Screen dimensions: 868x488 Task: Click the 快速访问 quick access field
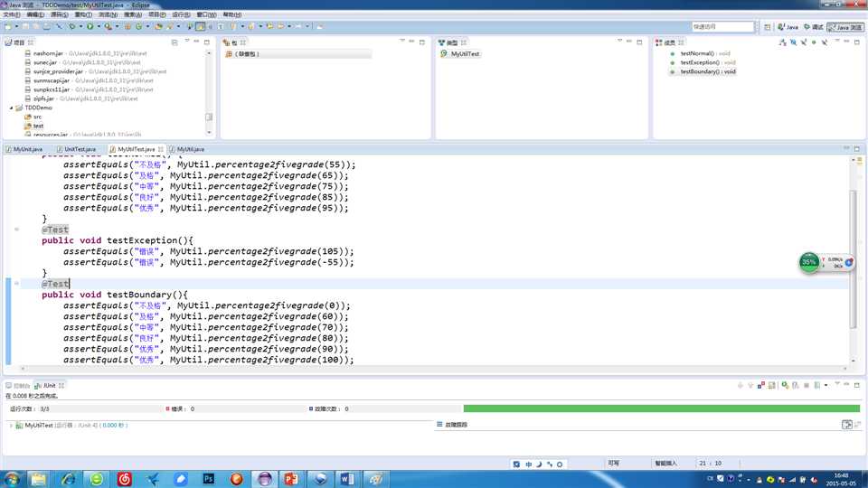(x=722, y=26)
